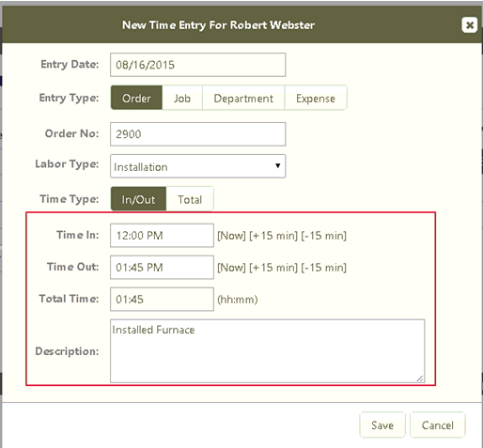Image resolution: width=483 pixels, height=448 pixels.
Task: Subtract 15 min from Time In
Action: pos(323,236)
